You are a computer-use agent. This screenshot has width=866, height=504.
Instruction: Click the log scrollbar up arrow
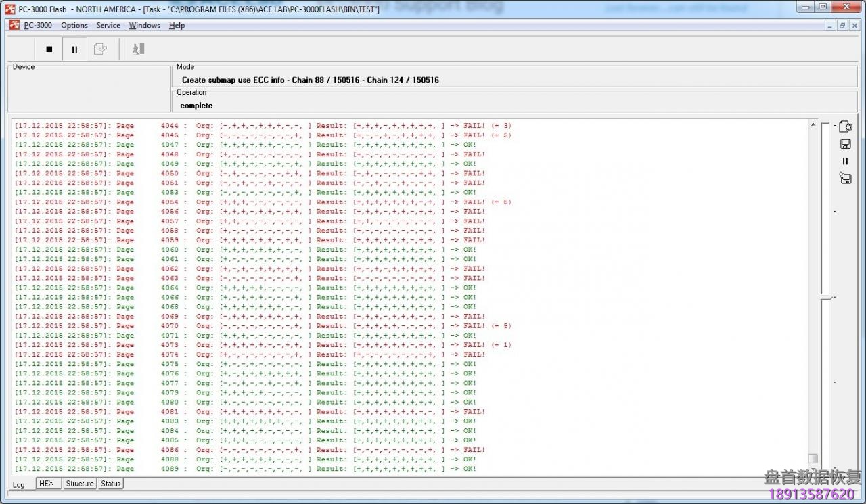(x=813, y=125)
